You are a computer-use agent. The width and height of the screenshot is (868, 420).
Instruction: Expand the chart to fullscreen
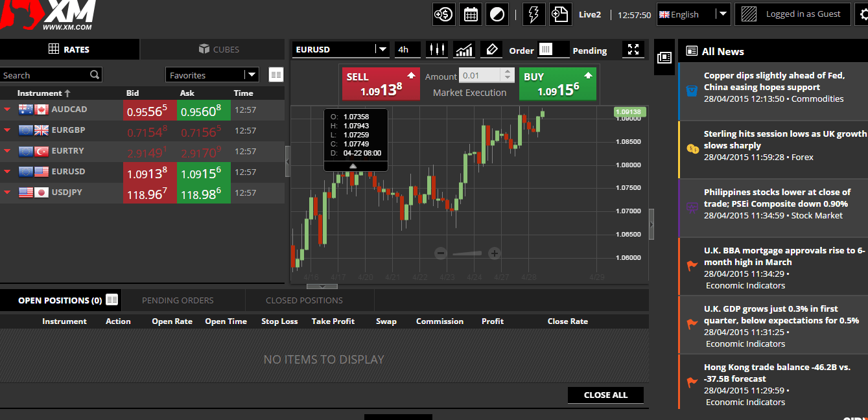point(633,50)
